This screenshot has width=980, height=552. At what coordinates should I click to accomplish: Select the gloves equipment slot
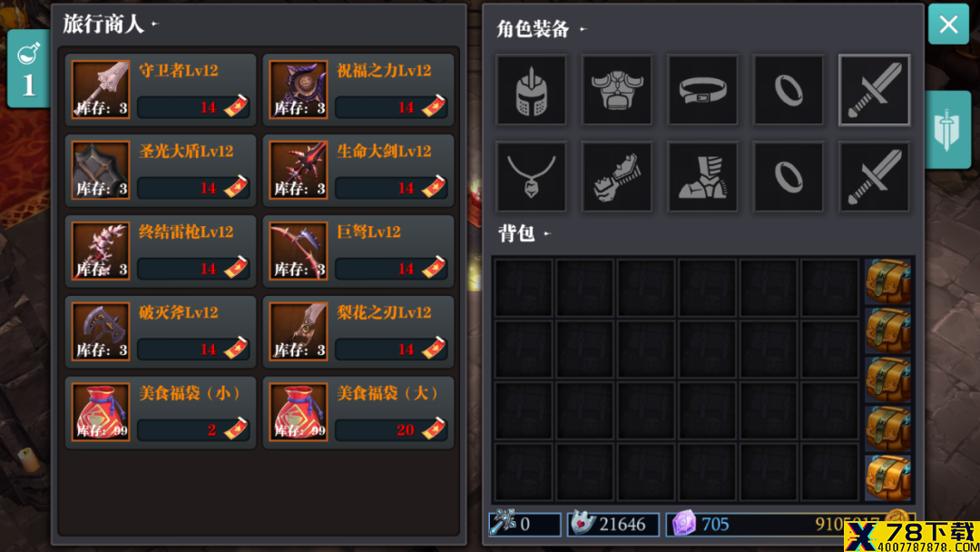[617, 177]
